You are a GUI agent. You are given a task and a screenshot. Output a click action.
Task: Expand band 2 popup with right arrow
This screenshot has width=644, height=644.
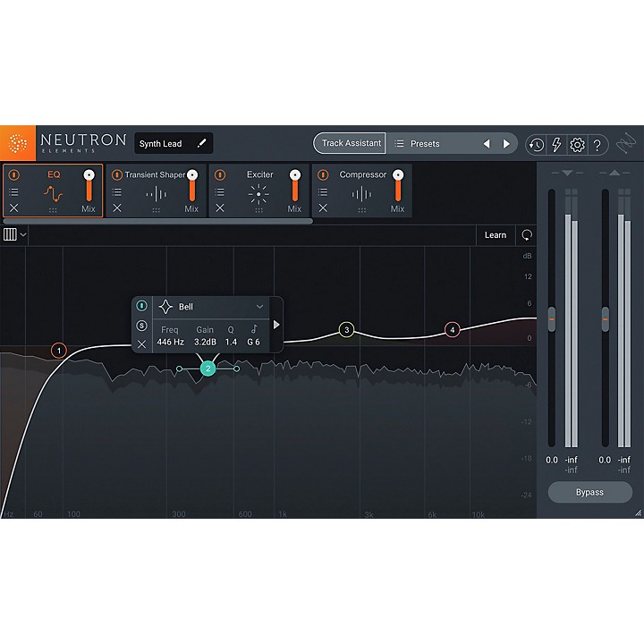(276, 325)
